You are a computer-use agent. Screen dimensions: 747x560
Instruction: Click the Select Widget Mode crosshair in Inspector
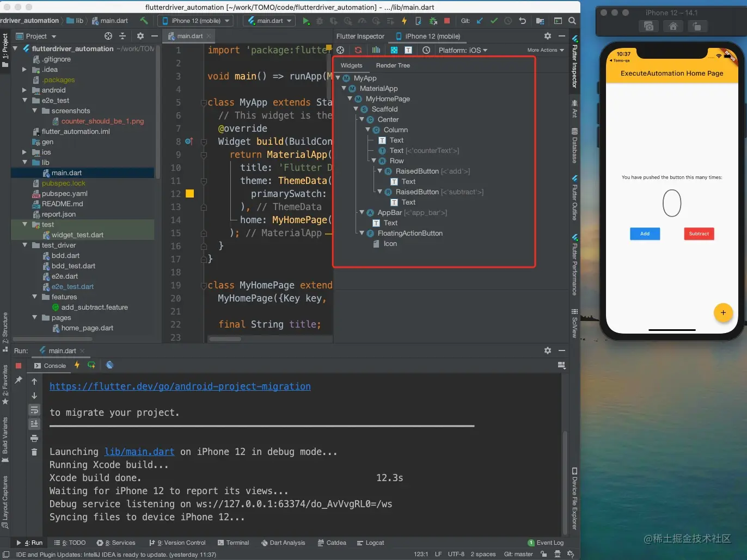pyautogui.click(x=340, y=50)
